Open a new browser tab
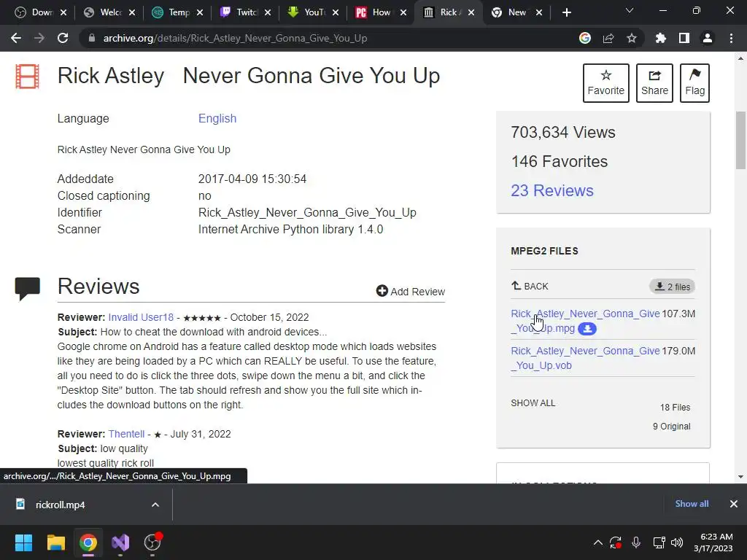The height and width of the screenshot is (560, 747). click(x=566, y=12)
